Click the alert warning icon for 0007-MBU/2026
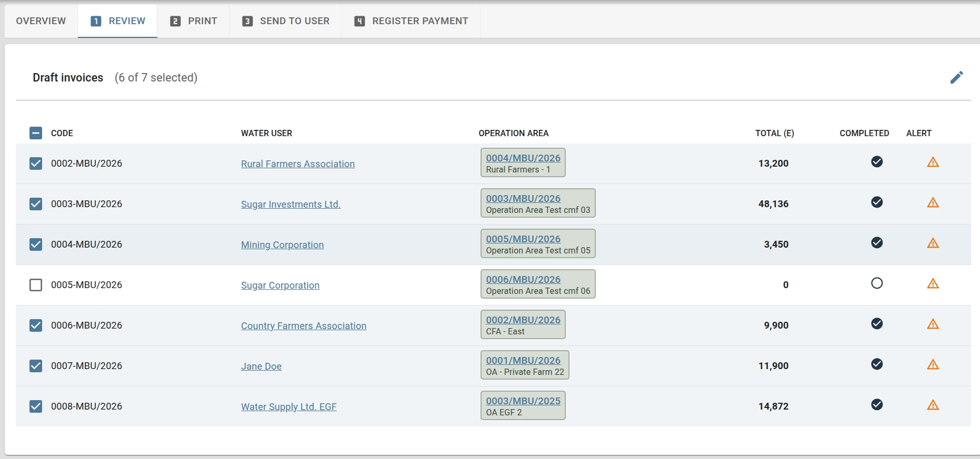The height and width of the screenshot is (459, 980). pyautogui.click(x=933, y=364)
